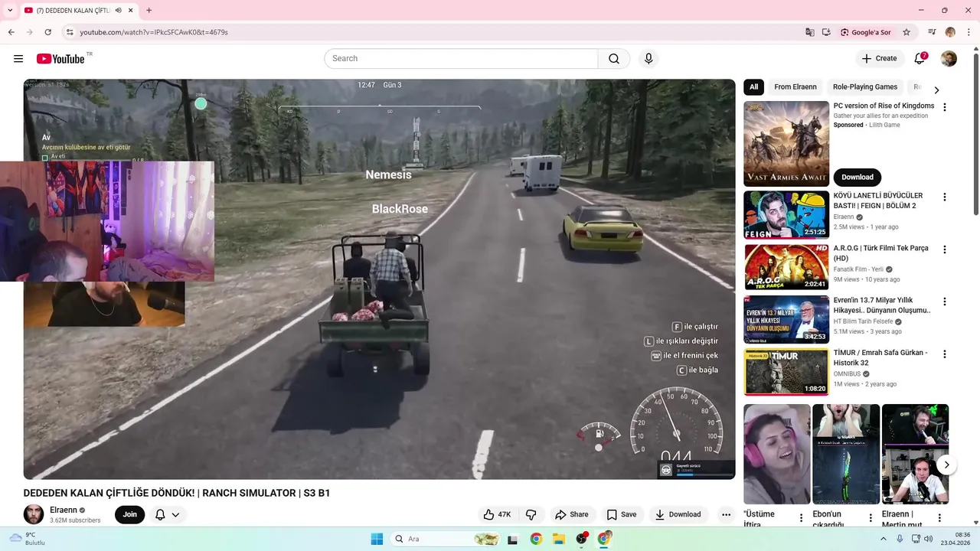Open the Ebon'un çıkardığı short thumbnail
The image size is (980, 551).
click(846, 454)
